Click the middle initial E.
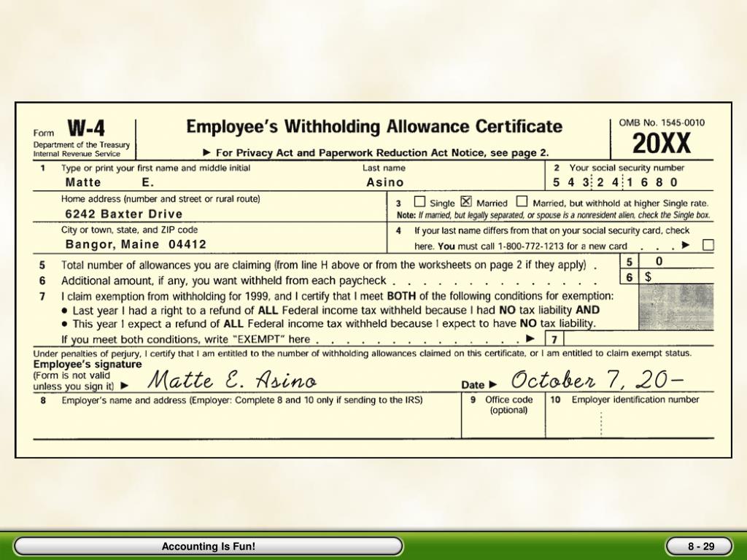 [x=148, y=182]
